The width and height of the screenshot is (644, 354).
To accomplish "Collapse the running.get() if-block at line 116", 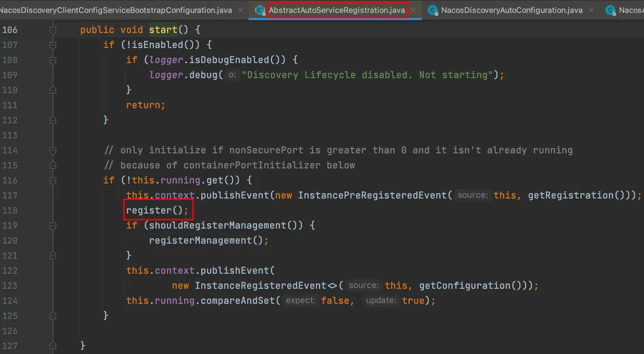I will (53, 180).
